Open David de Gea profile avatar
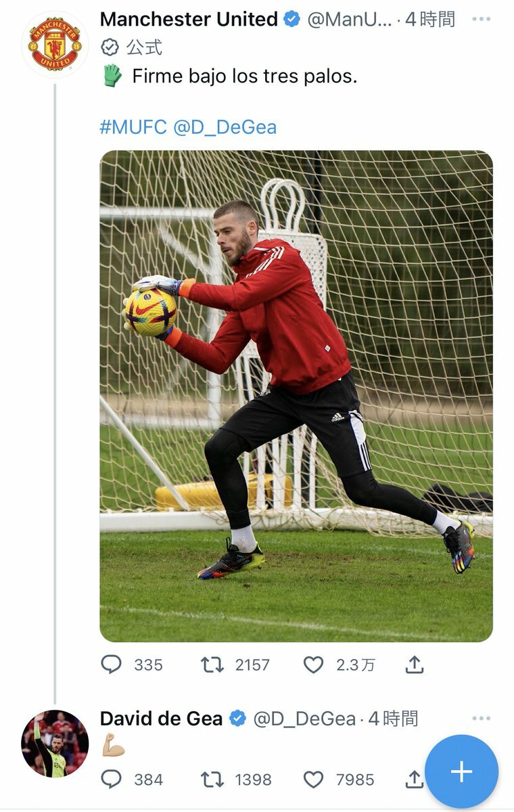The width and height of the screenshot is (514, 812). (x=55, y=744)
